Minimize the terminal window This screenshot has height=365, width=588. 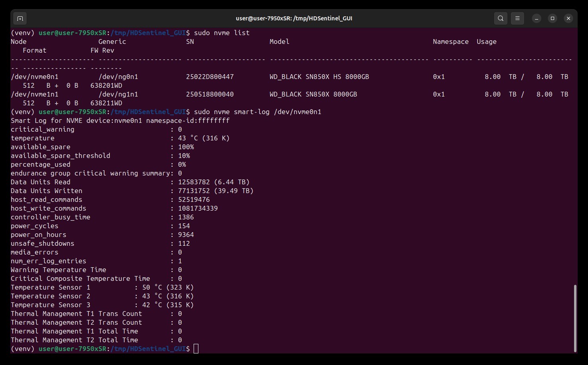coord(537,18)
